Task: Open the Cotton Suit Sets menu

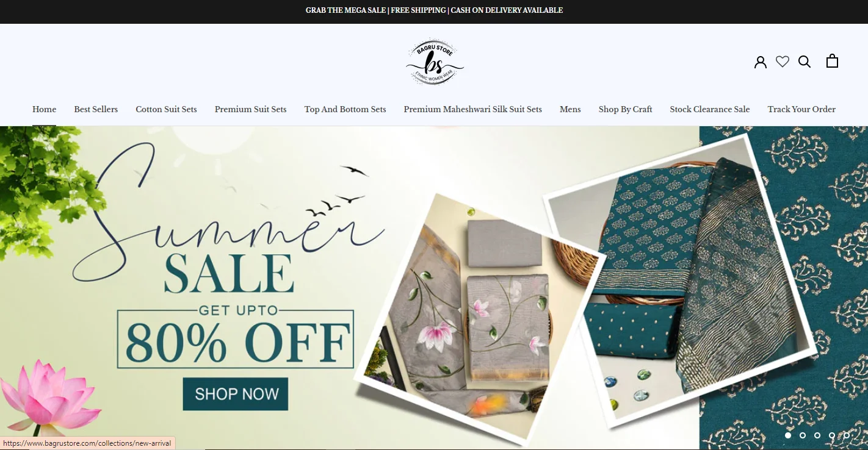Action: (166, 109)
